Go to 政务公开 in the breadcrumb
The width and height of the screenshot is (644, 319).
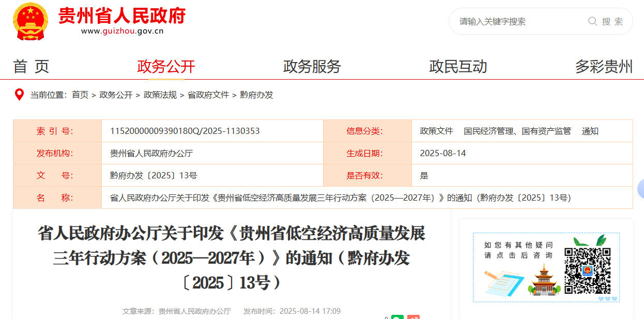point(116,95)
